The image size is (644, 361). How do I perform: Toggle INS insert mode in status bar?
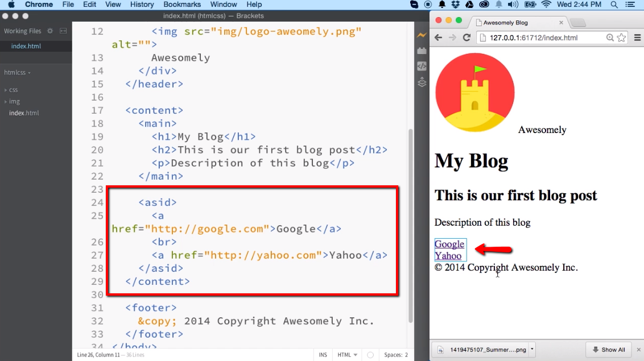pos(323,355)
